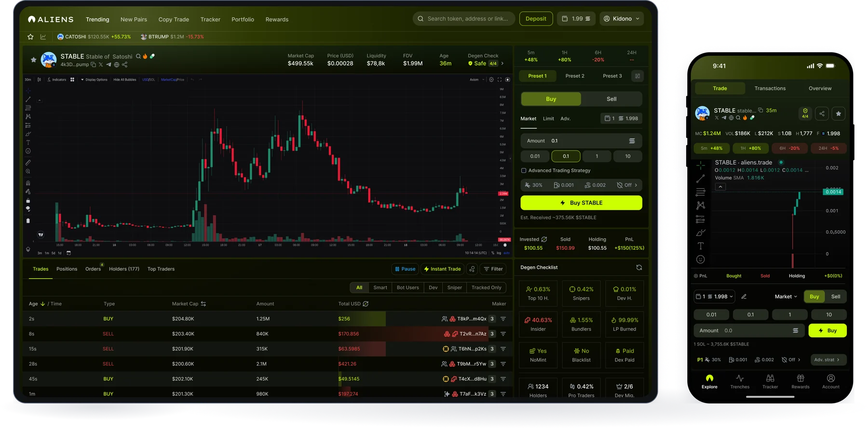Favorite STABLE with the star in desktop header

pyautogui.click(x=33, y=60)
